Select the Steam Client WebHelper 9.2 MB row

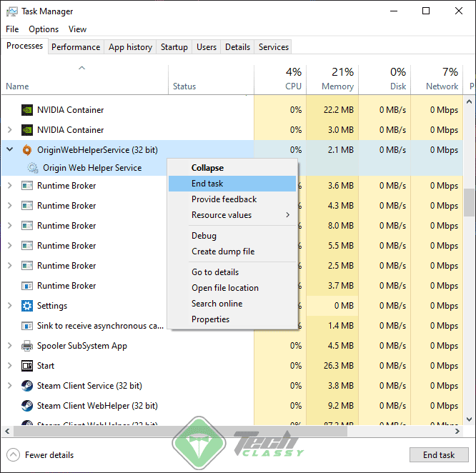pos(232,406)
